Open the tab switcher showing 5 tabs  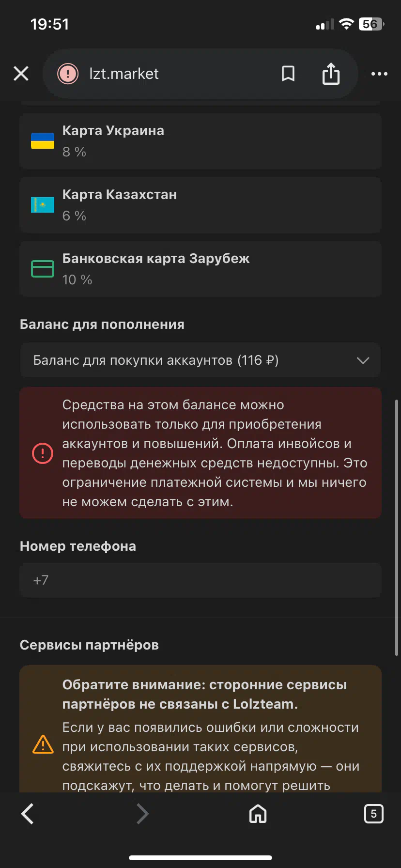tap(373, 814)
